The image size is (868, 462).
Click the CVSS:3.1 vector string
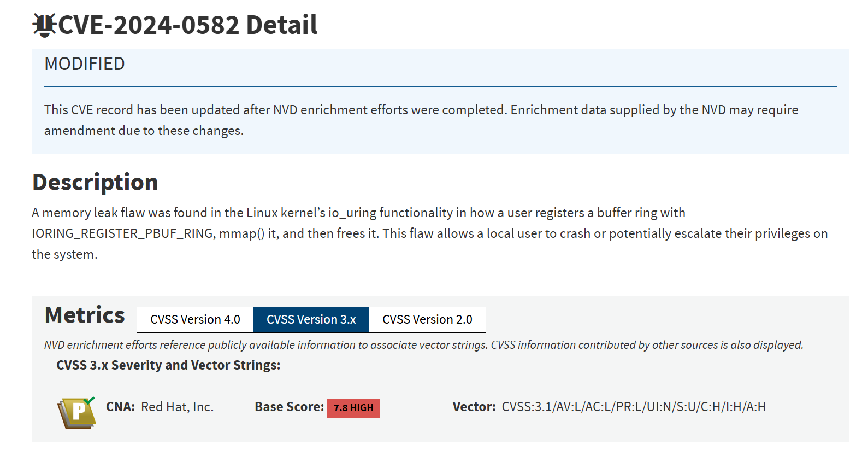point(634,407)
